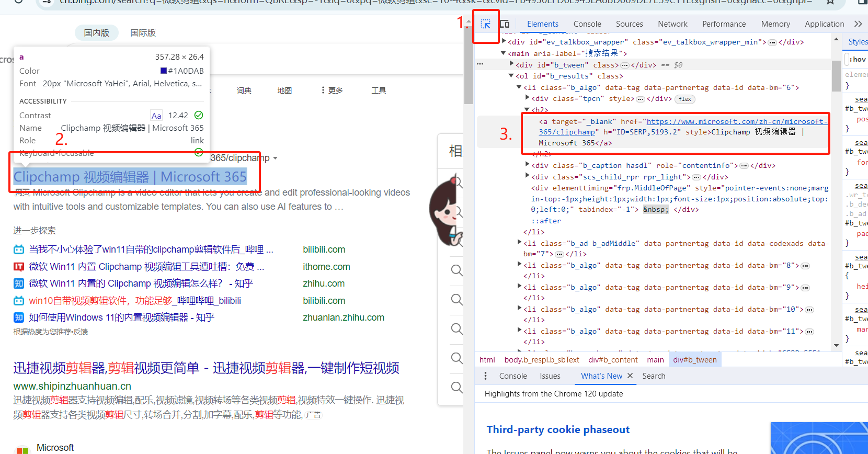Open the Memory panel tab

click(x=775, y=24)
